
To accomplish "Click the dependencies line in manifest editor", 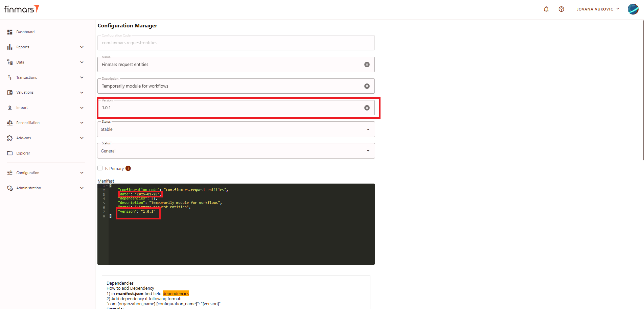I will tap(138, 198).
